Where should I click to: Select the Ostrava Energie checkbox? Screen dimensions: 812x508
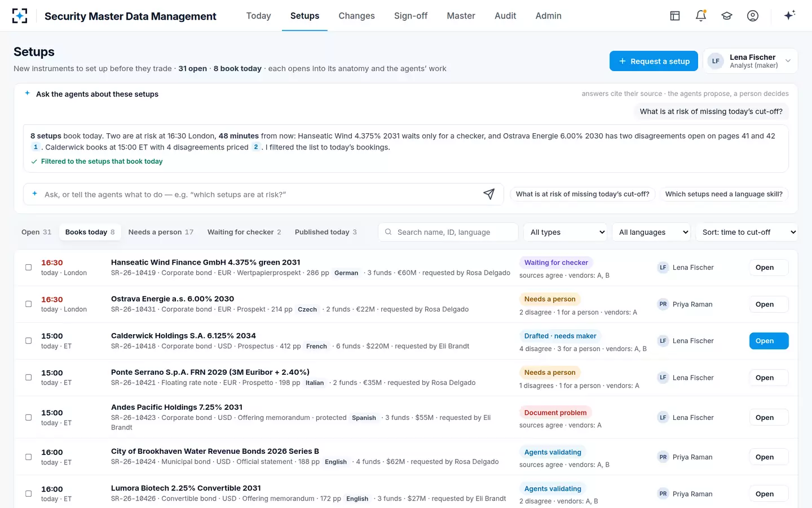click(x=28, y=304)
